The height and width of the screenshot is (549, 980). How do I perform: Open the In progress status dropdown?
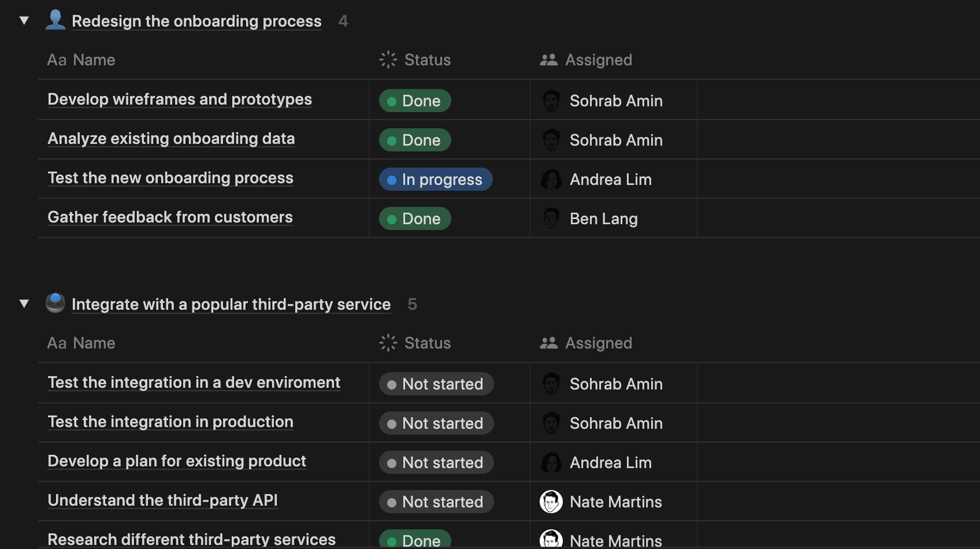pyautogui.click(x=436, y=179)
